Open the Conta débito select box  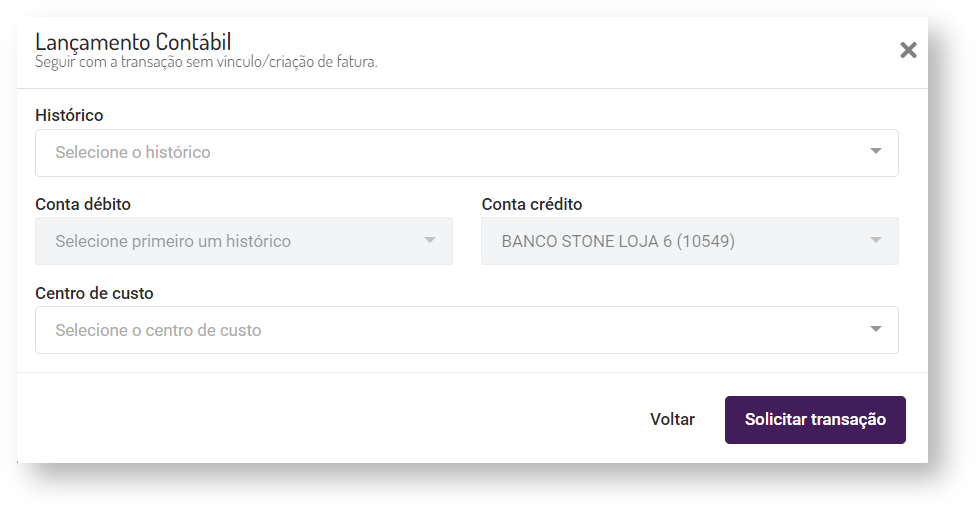243,241
